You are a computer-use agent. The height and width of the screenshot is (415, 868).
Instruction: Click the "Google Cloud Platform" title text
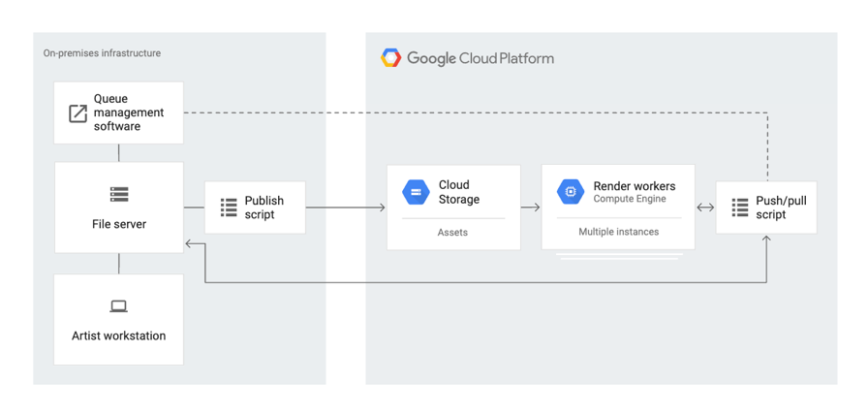[480, 58]
